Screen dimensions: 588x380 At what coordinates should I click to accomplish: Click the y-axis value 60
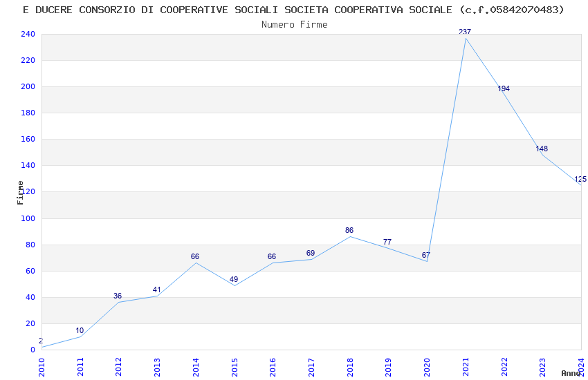click(x=30, y=271)
